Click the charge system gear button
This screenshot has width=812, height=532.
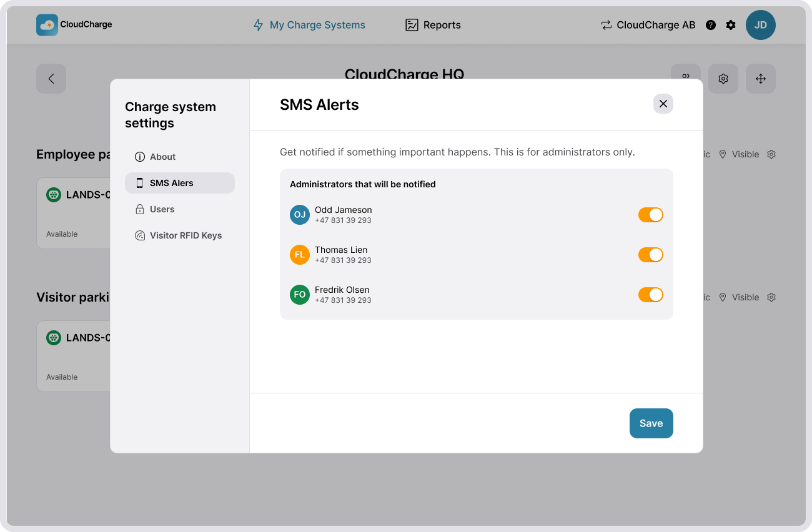pyautogui.click(x=723, y=79)
